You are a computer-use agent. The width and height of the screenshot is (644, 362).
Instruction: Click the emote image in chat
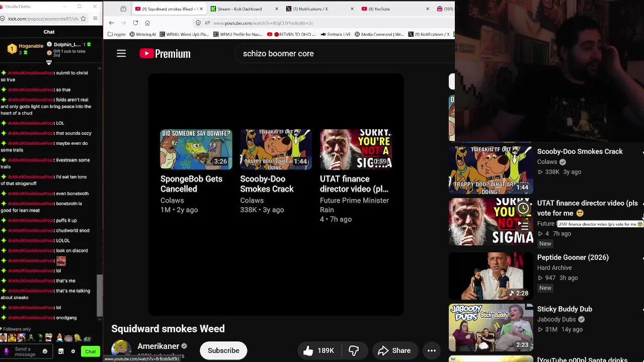tap(61, 261)
